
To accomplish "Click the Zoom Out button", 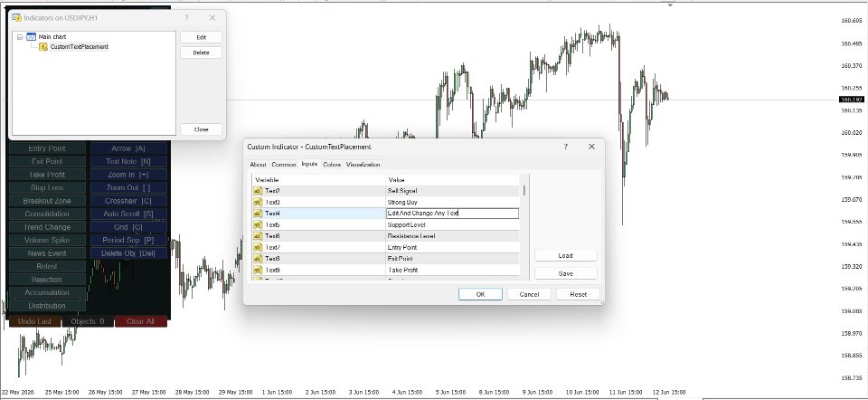I will [x=128, y=188].
